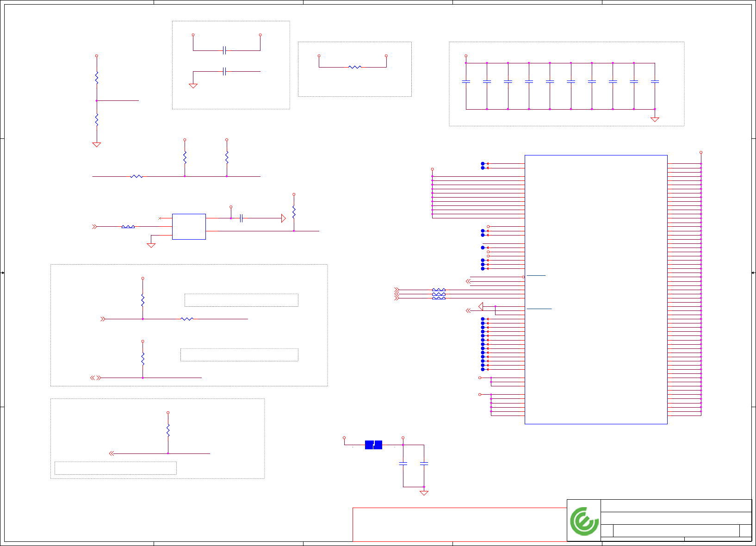Select ground symbol below the ferrite bead capacitors

click(424, 493)
